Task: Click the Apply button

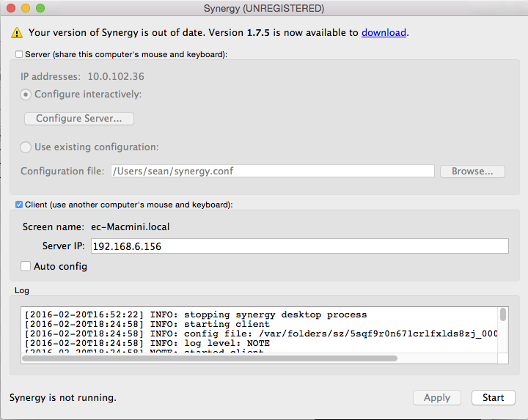Action: [437, 398]
